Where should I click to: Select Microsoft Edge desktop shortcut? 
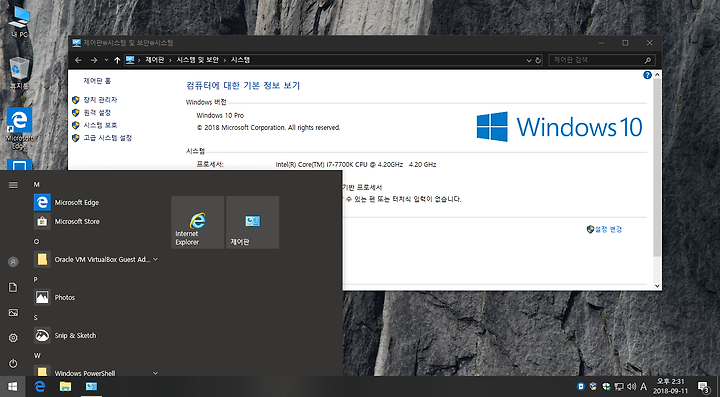pos(19,129)
